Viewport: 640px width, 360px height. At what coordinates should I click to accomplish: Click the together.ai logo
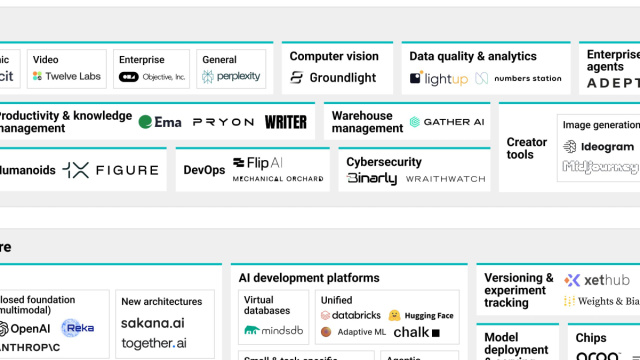pos(154,343)
